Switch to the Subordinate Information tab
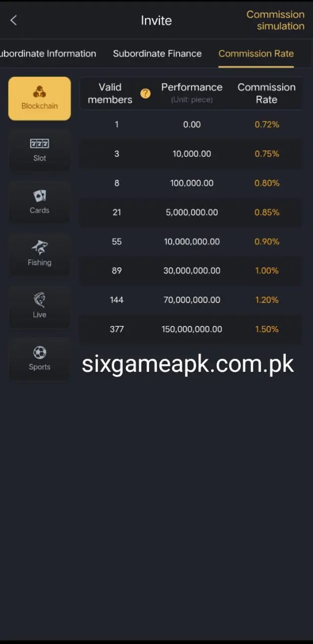 point(48,53)
